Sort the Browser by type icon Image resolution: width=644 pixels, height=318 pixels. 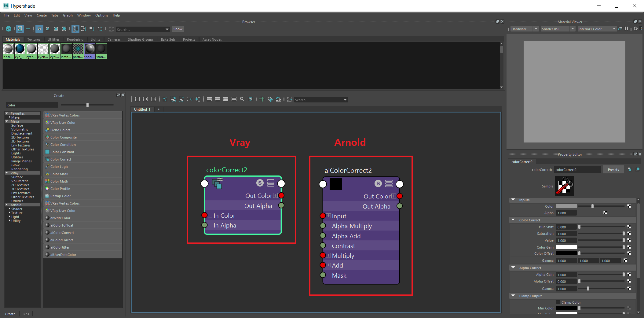coord(83,29)
